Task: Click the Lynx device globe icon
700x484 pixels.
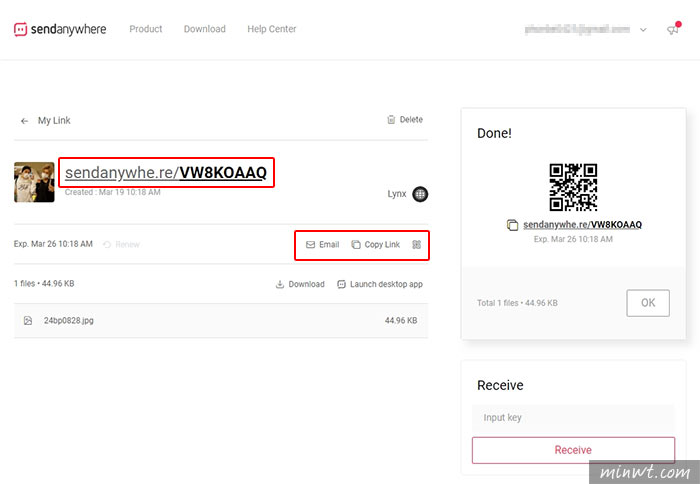Action: [x=420, y=194]
